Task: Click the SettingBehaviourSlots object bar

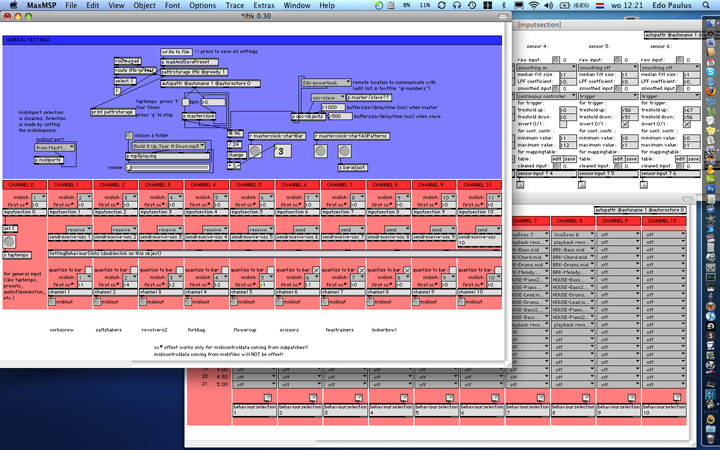Action: click(x=275, y=253)
